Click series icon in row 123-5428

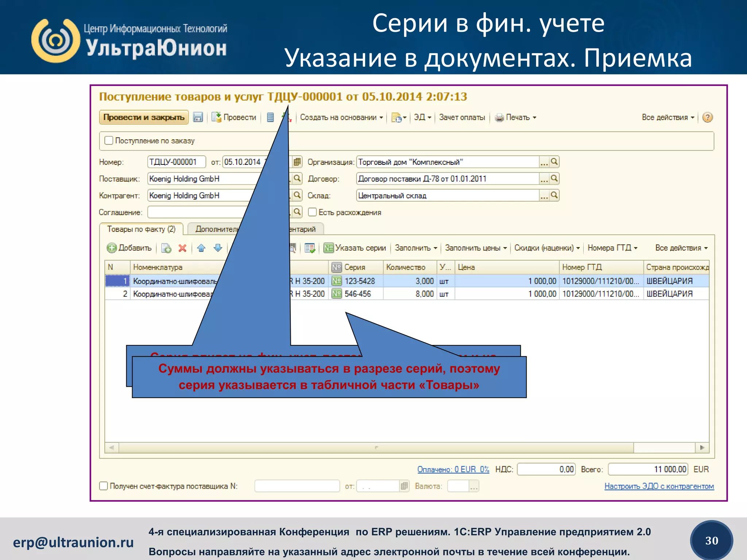[x=336, y=281]
